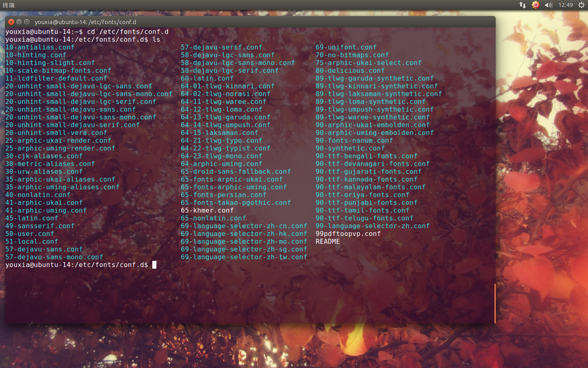Open the input method indicator
This screenshot has width=588, height=368.
(536, 5)
